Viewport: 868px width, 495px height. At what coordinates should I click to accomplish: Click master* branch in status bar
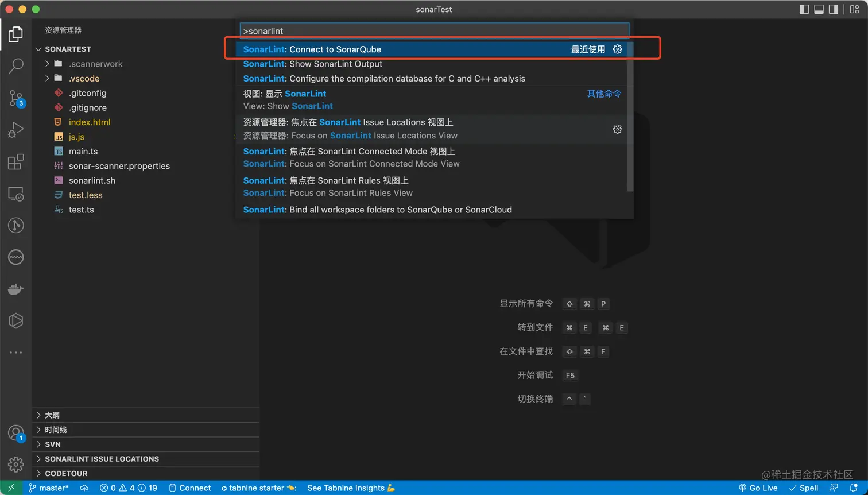(49, 488)
